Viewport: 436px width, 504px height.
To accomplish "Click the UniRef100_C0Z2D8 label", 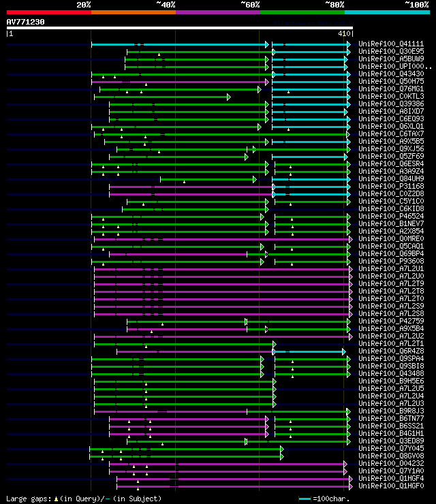I will pyautogui.click(x=391, y=194).
